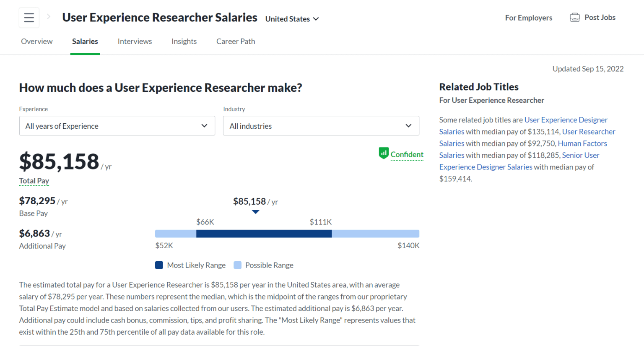644x346 pixels.
Task: Go to the Insights tab
Action: point(184,41)
